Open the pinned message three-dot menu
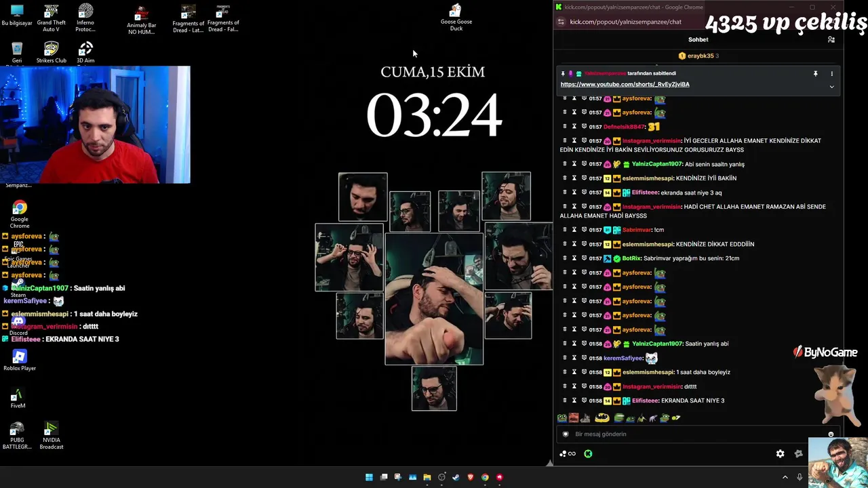Screen dimensions: 868x488 pos(831,73)
